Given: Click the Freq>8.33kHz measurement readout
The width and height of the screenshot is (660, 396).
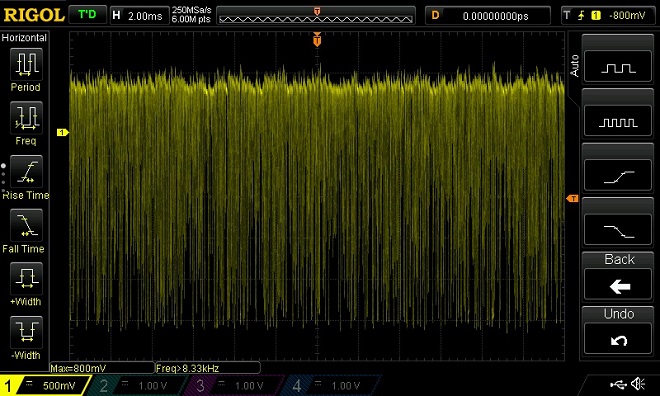Looking at the screenshot, I should tap(208, 368).
